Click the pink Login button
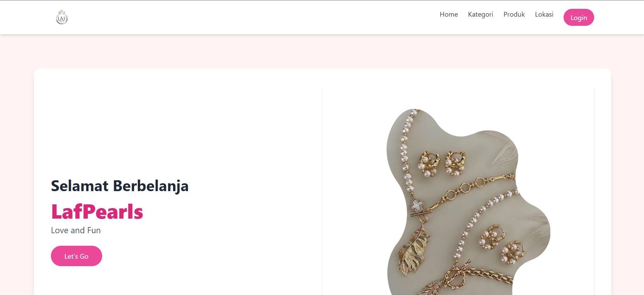Viewport: 644px width, 295px height. coord(579,17)
